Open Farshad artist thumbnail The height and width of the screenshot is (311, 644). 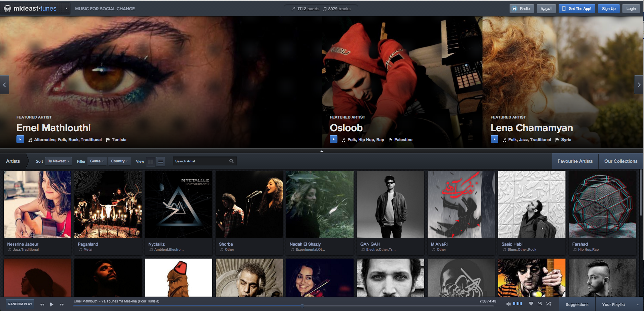(603, 204)
